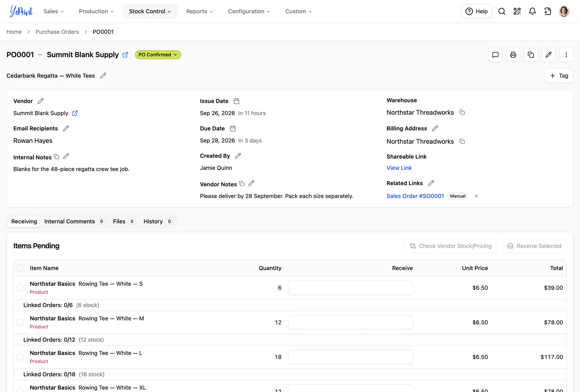Copy the Warehouse address
This screenshot has height=392, width=580.
(x=462, y=112)
